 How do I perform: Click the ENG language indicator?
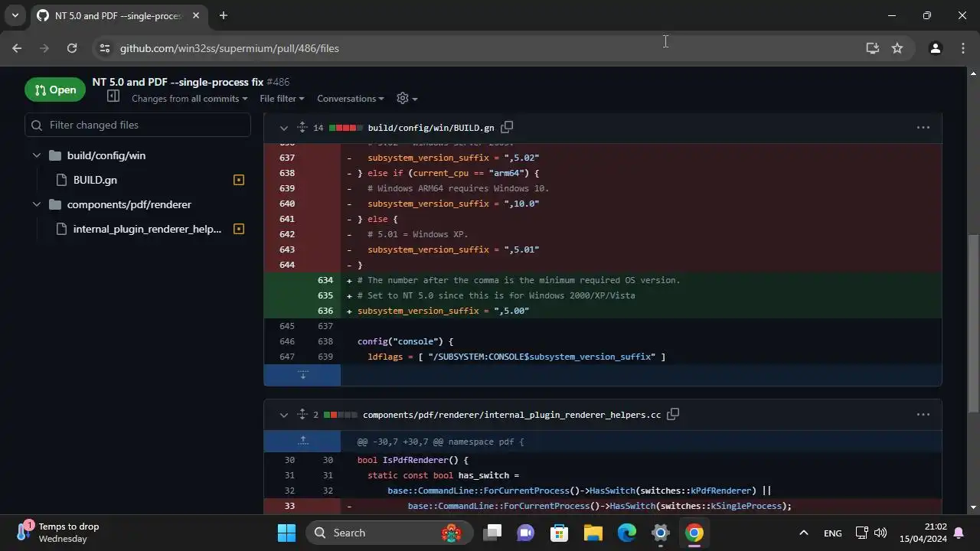click(x=833, y=533)
